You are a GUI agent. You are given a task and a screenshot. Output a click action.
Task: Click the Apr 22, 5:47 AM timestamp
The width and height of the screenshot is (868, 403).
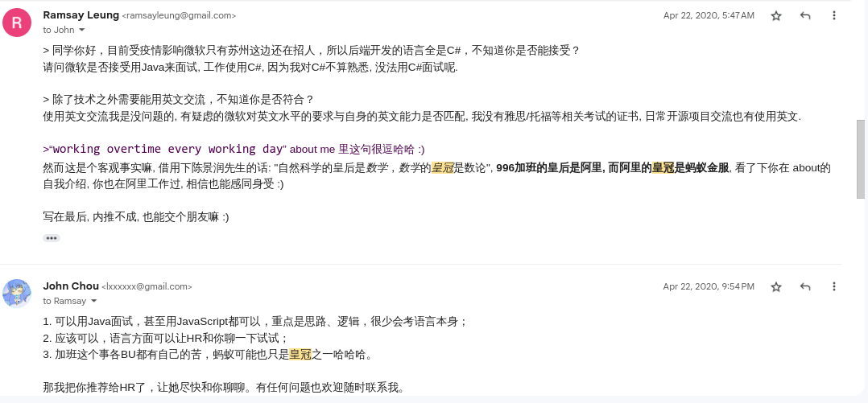coord(709,15)
